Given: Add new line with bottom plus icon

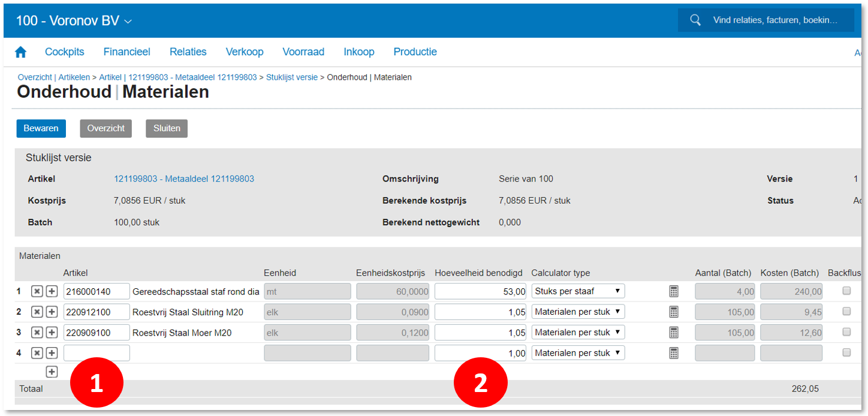Looking at the screenshot, I should pyautogui.click(x=52, y=372).
